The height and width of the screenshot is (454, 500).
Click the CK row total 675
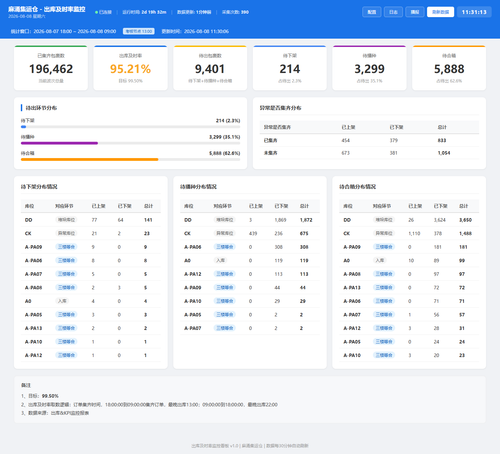pyautogui.click(x=304, y=234)
